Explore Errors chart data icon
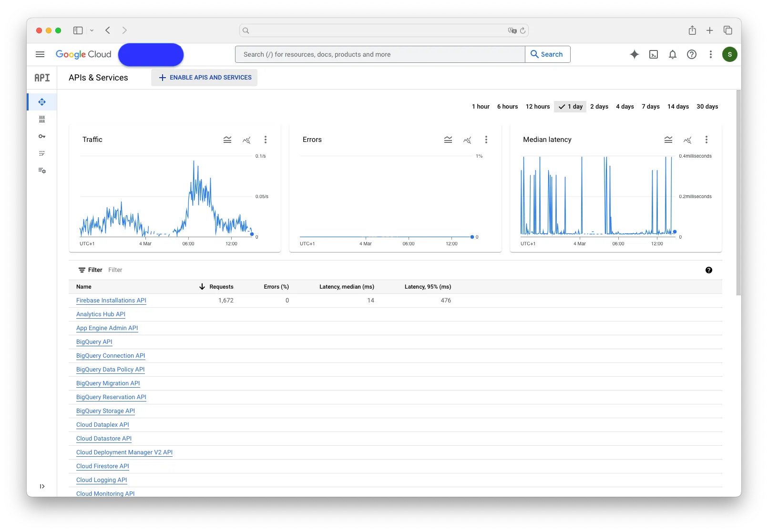The image size is (768, 532). [467, 140]
